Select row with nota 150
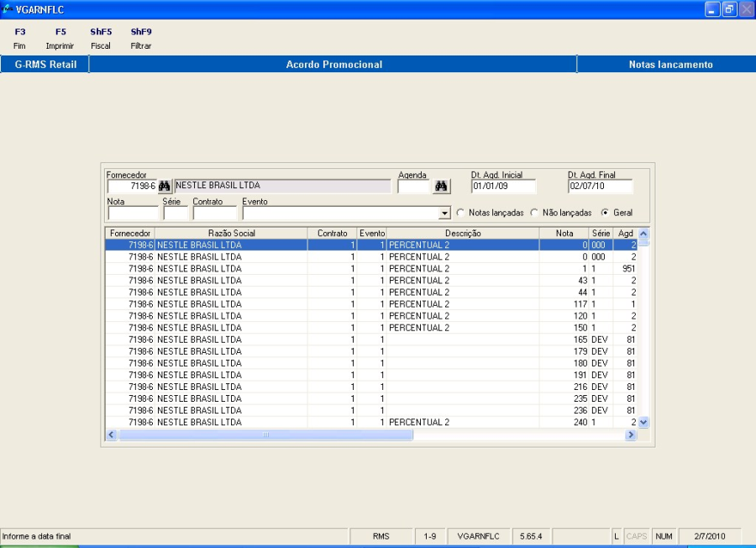Image resolution: width=756 pixels, height=548 pixels. pos(371,328)
